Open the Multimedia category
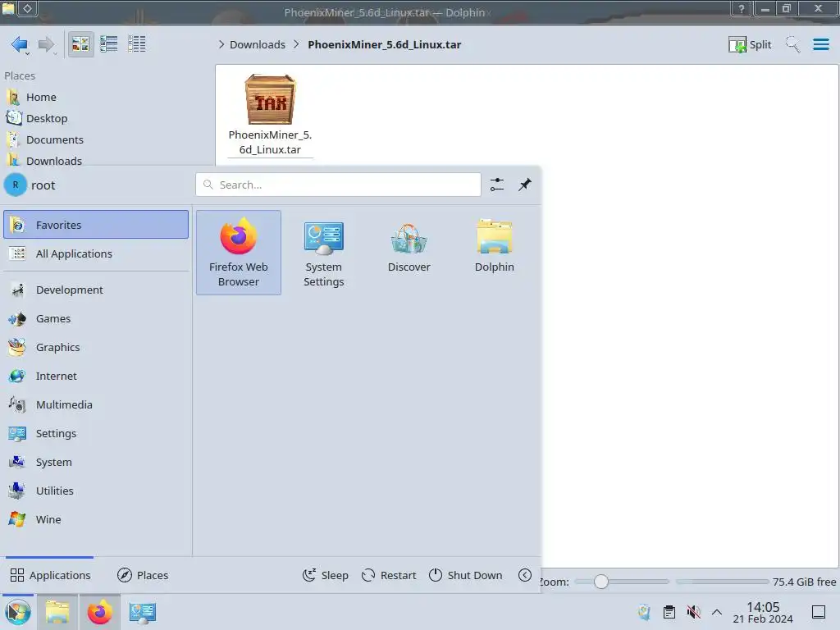The width and height of the screenshot is (840, 630). (x=96, y=405)
